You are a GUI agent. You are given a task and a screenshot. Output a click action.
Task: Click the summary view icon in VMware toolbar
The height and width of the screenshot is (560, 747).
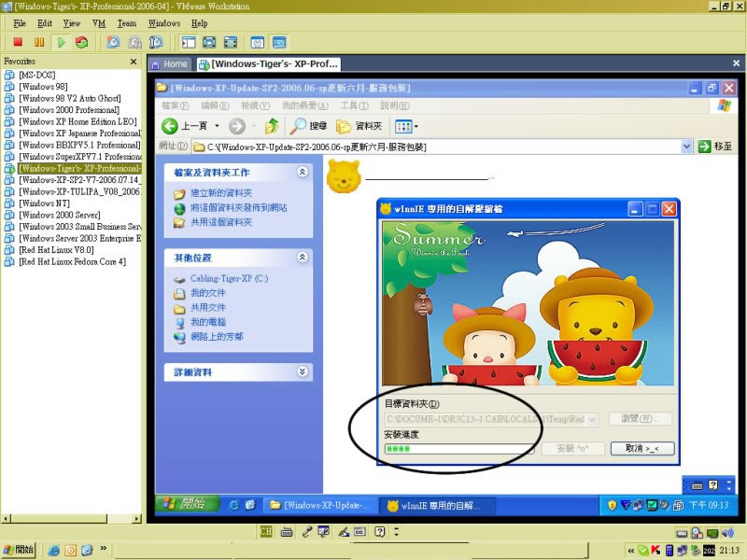coord(258,42)
